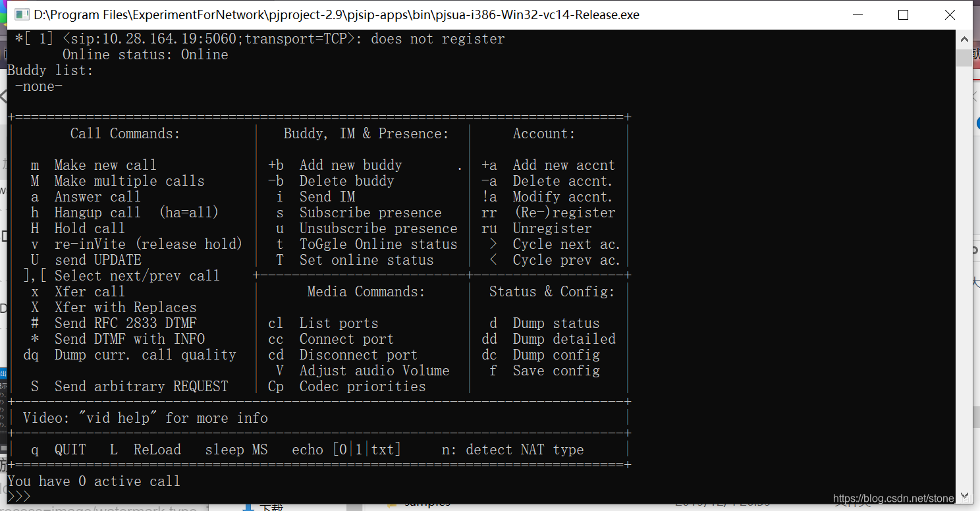The width and height of the screenshot is (980, 511).
Task: Click the "Dump status" command
Action: (544, 323)
